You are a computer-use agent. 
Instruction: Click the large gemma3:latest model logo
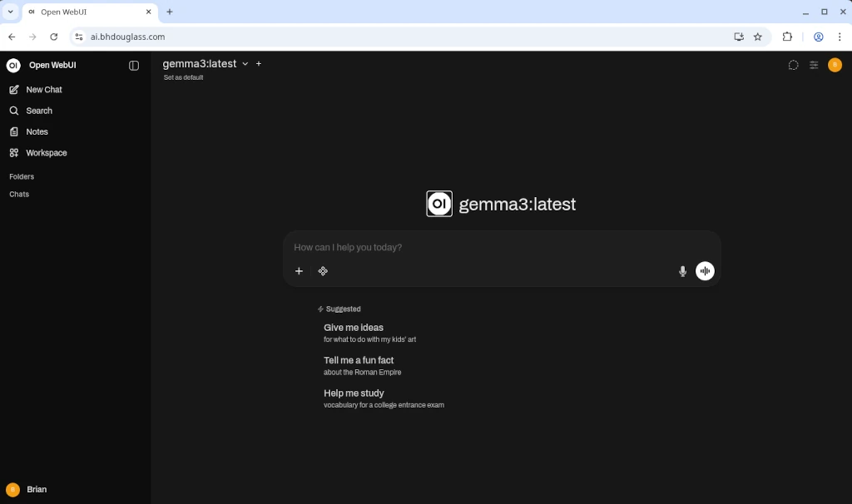tap(439, 204)
